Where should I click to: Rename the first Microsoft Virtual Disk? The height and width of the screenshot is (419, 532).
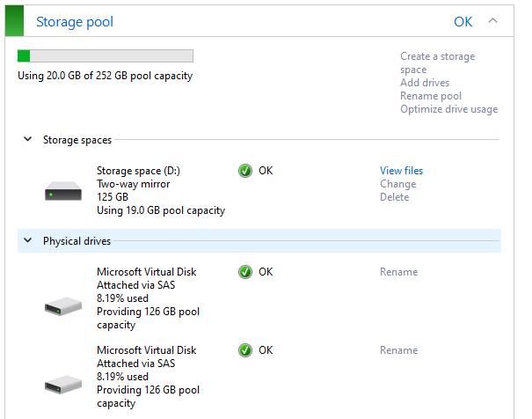[398, 272]
